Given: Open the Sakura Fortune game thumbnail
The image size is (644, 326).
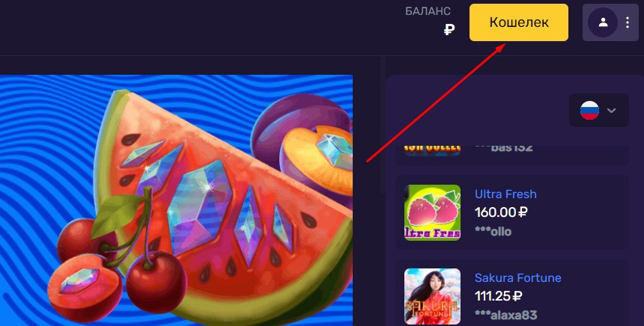Looking at the screenshot, I should point(433,297).
